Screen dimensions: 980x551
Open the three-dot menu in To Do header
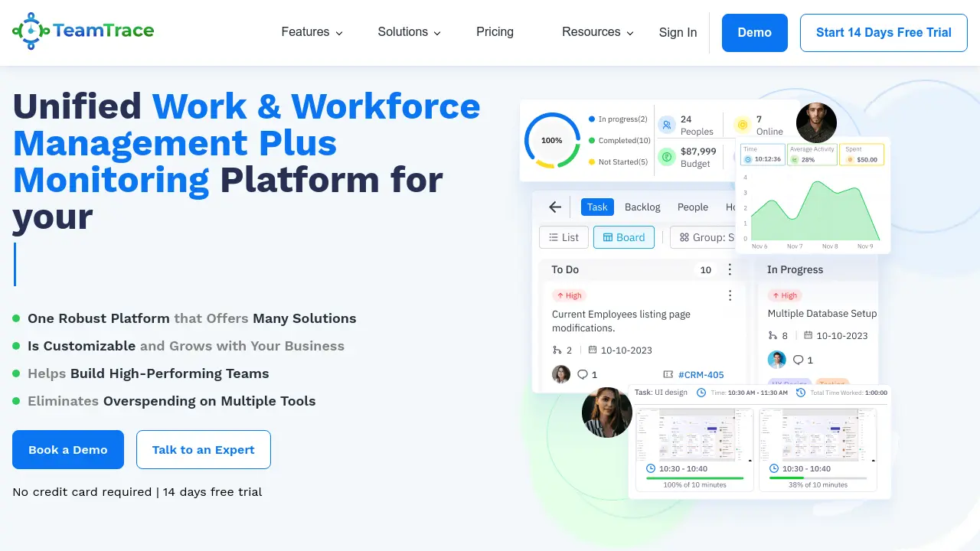[x=730, y=269]
